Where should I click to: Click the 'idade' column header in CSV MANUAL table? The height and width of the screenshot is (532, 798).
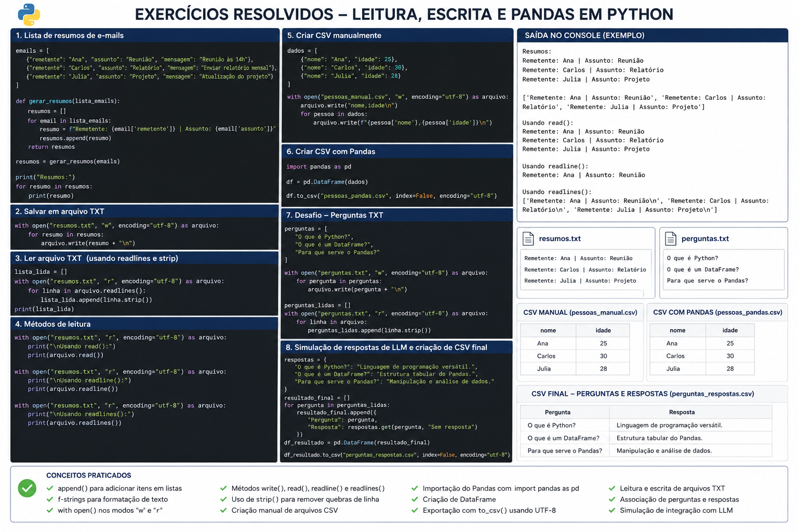click(x=603, y=330)
